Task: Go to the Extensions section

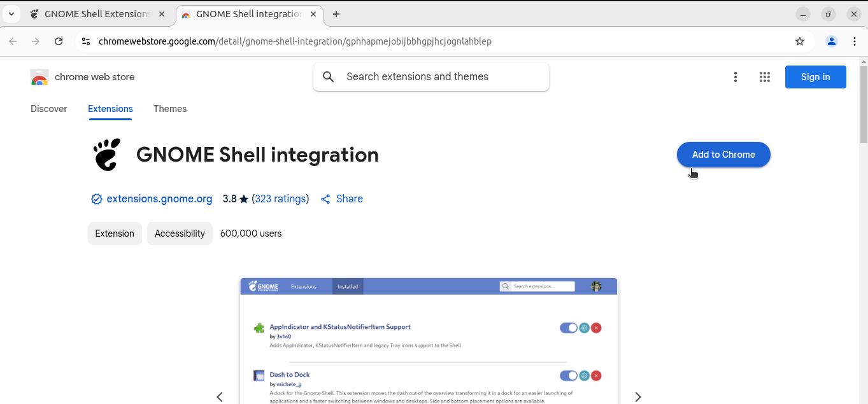Action: [x=110, y=109]
